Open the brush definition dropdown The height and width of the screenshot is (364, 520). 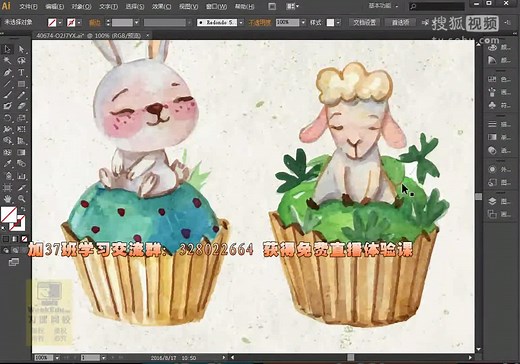coord(241,23)
